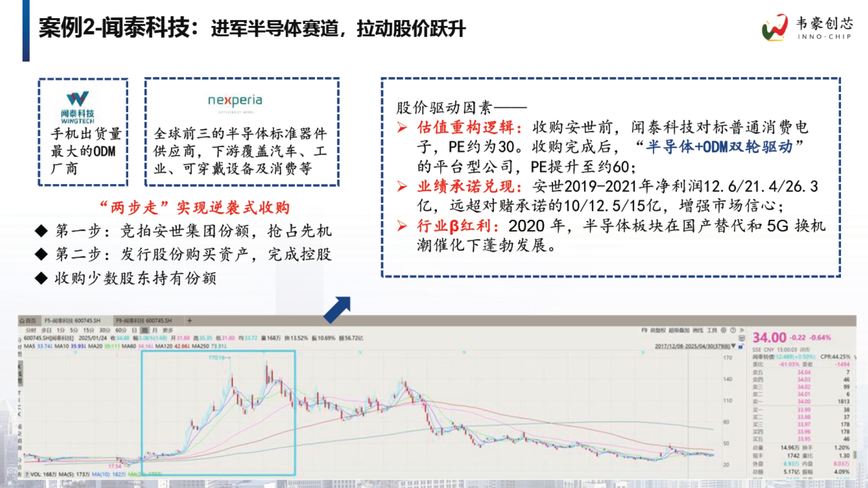This screenshot has width=868, height=488.
Task: Click the MA250 73.31 indicator label
Action: click(209, 346)
